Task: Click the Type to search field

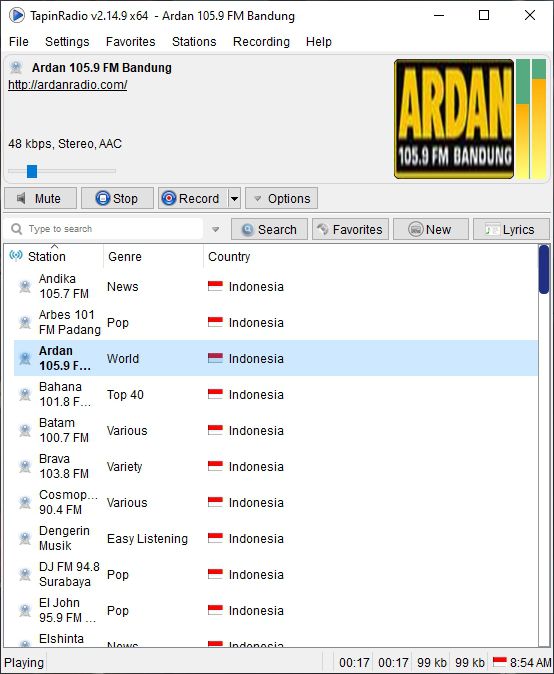Action: tap(103, 229)
